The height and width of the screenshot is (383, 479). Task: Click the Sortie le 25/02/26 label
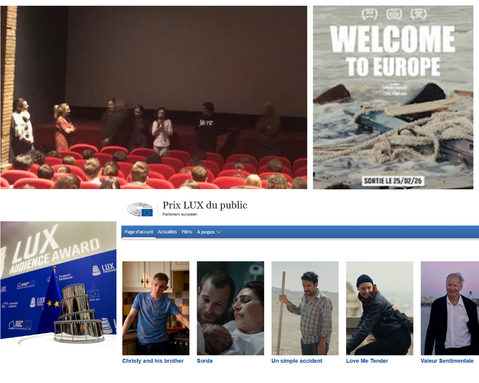pos(393,181)
